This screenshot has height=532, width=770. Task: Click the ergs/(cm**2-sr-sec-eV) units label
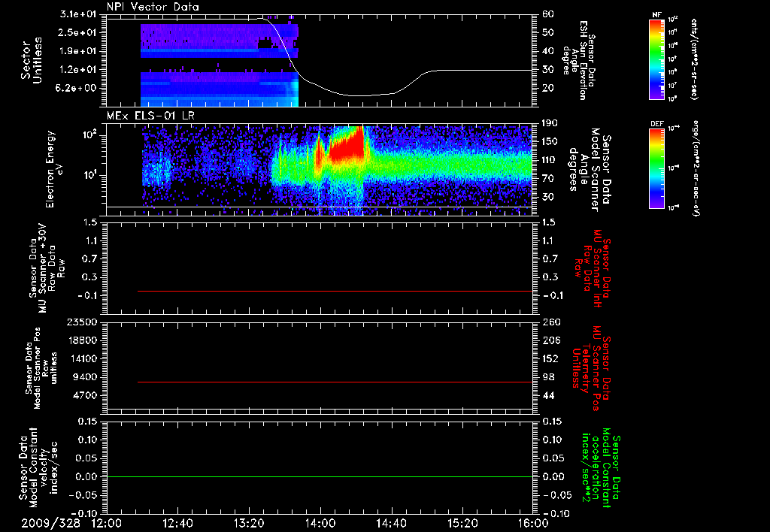(696, 168)
